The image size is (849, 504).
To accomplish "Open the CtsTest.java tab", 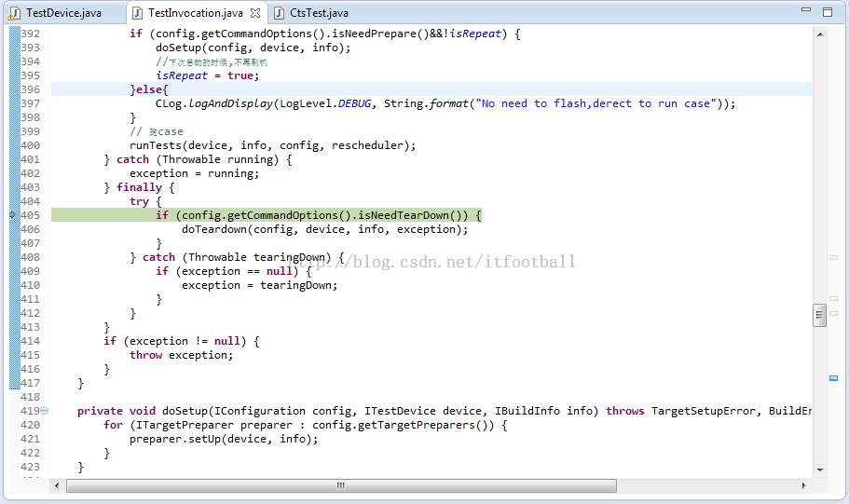I will pyautogui.click(x=319, y=13).
